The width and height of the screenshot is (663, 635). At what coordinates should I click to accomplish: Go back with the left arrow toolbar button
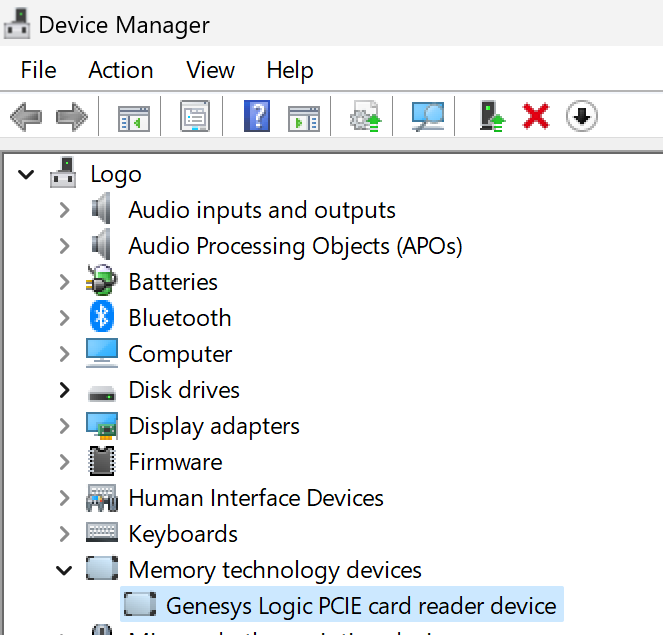tap(26, 116)
